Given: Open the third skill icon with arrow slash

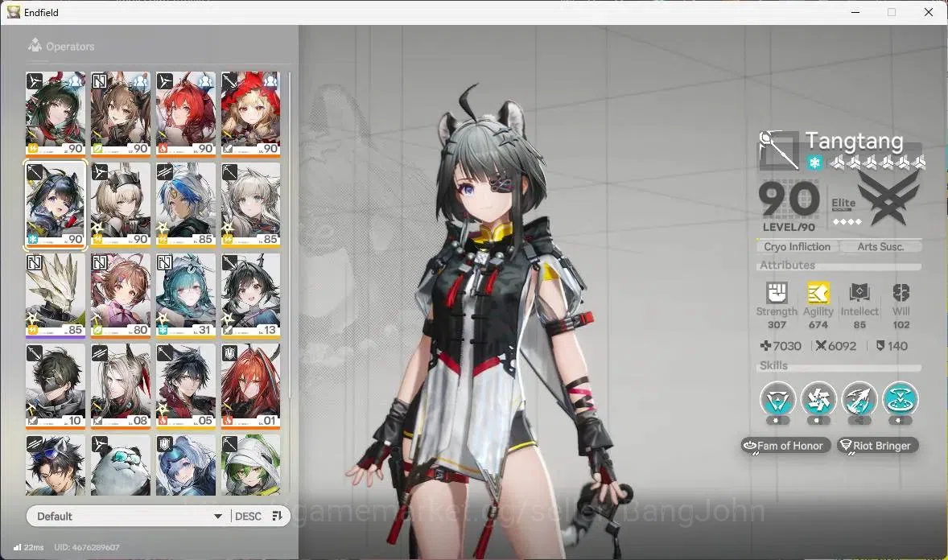Looking at the screenshot, I should tap(859, 399).
